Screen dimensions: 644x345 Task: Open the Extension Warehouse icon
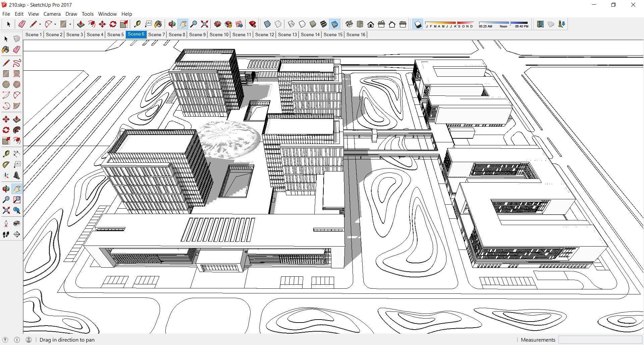[x=228, y=24]
